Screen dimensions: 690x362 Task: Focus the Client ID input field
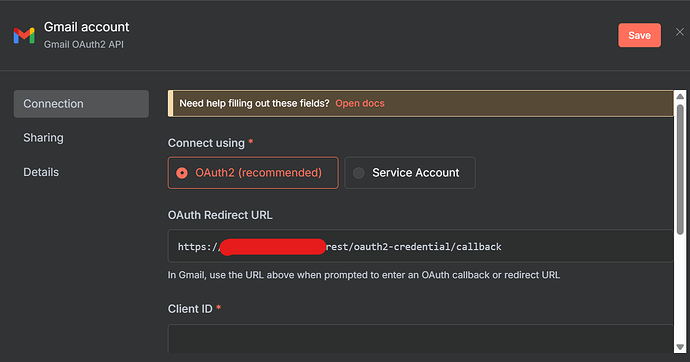click(420, 339)
